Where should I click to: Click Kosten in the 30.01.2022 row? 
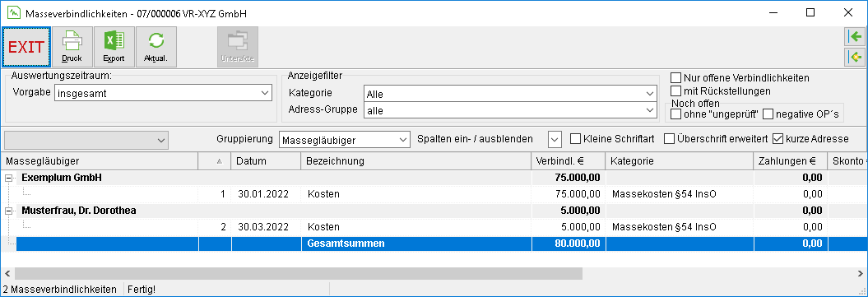point(323,194)
